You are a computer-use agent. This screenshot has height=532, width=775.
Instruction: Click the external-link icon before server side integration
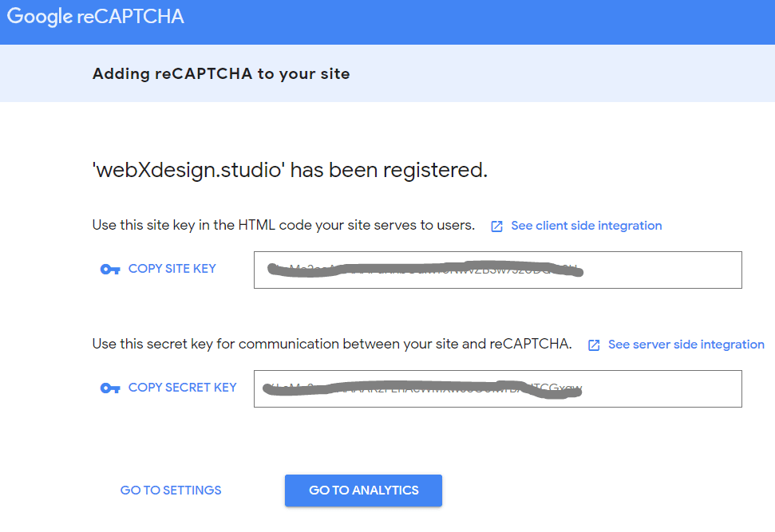tap(594, 345)
